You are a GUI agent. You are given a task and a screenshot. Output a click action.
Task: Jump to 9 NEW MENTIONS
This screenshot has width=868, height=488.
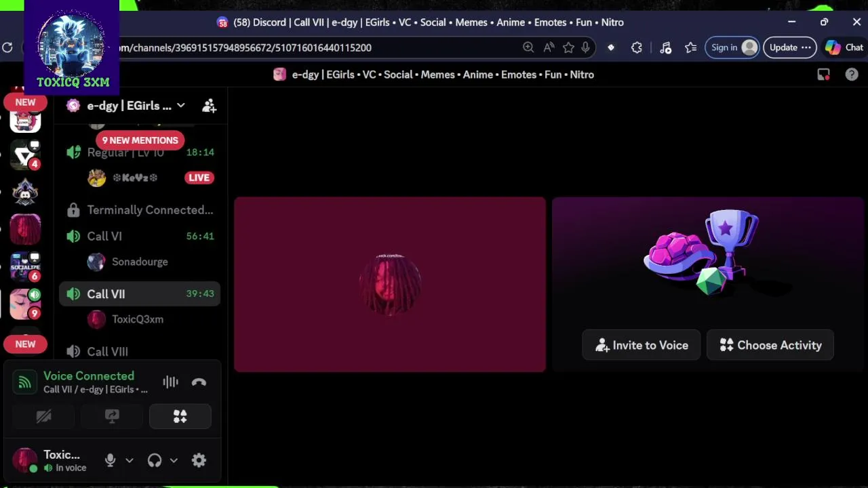coord(140,140)
